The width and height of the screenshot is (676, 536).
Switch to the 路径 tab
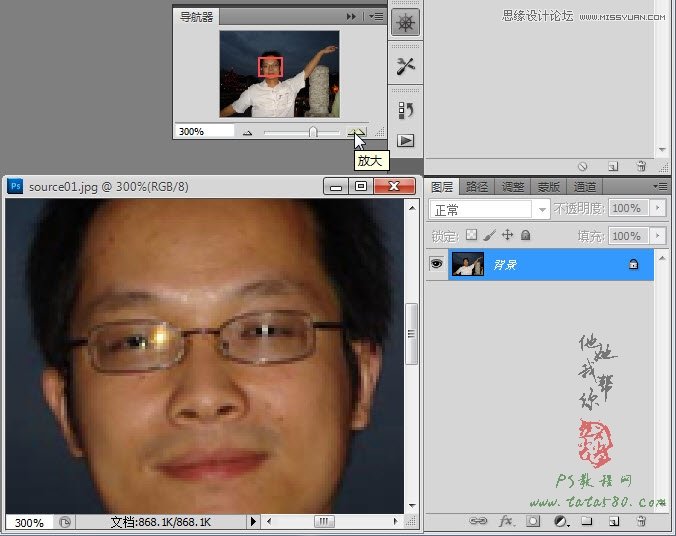click(x=477, y=187)
